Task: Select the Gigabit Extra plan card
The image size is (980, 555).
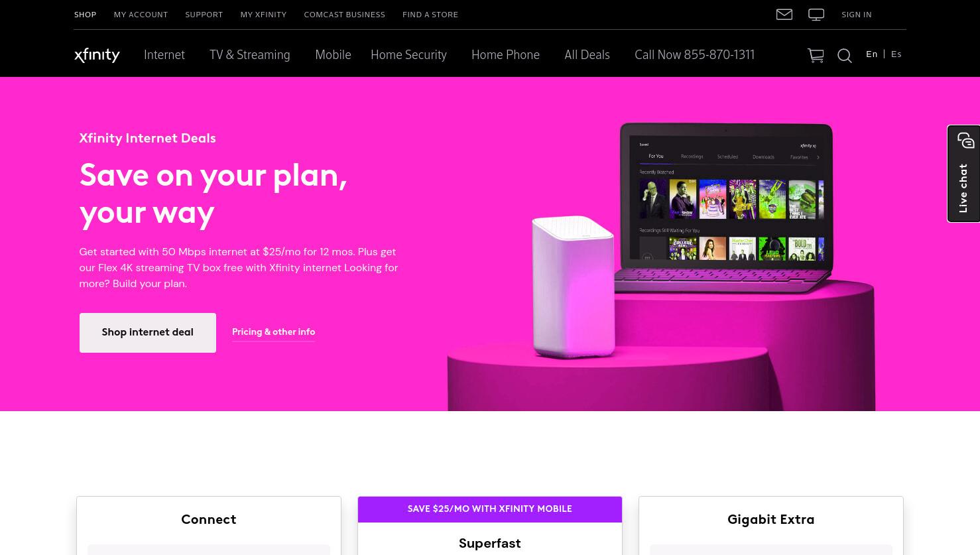Action: click(x=770, y=525)
